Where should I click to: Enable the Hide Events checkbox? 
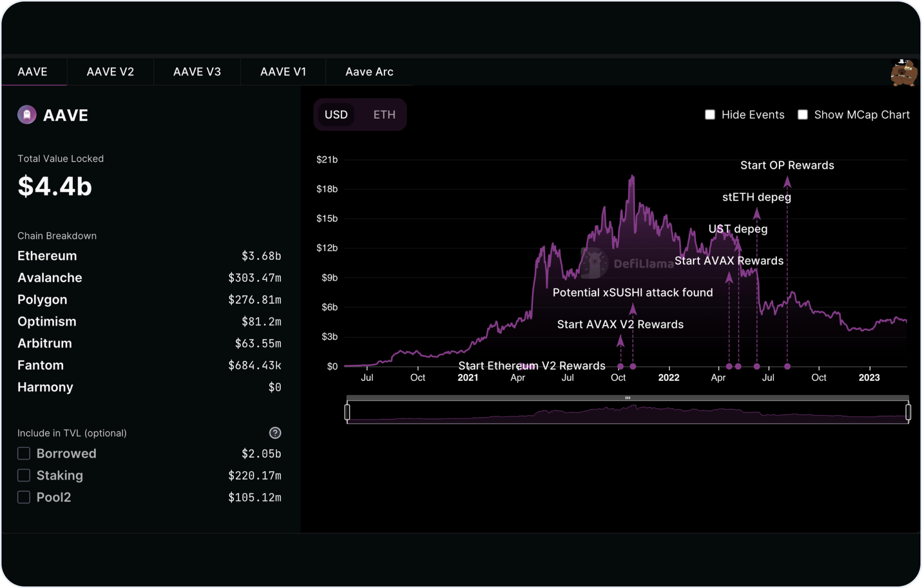click(x=710, y=114)
